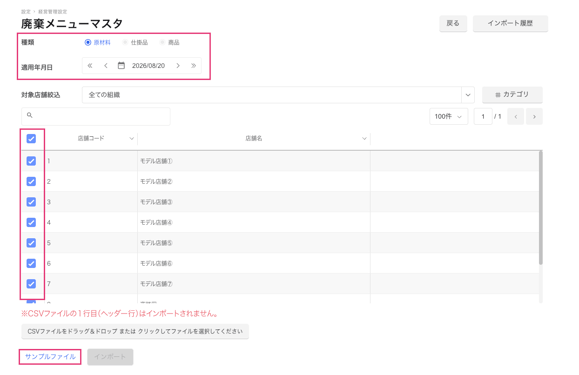This screenshot has height=375, width=579.
Task: Click the 設定 breadcrumb link
Action: (x=25, y=12)
